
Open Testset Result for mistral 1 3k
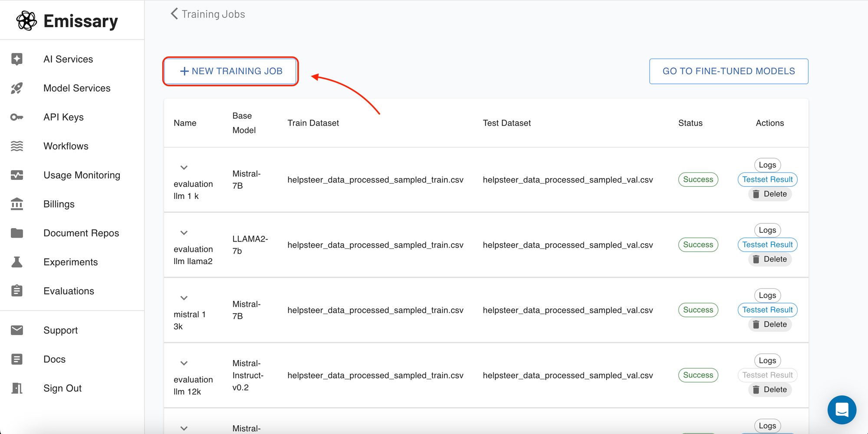coord(767,310)
